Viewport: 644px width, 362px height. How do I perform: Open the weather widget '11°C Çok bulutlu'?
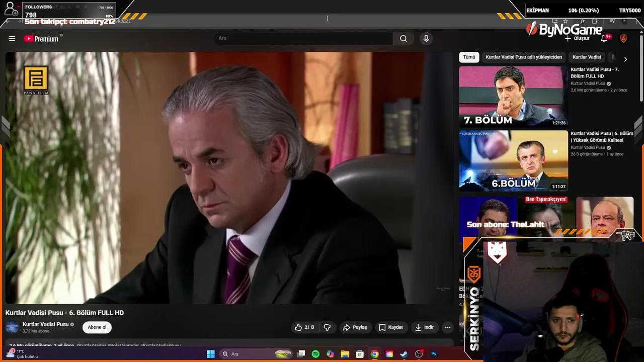point(23,354)
